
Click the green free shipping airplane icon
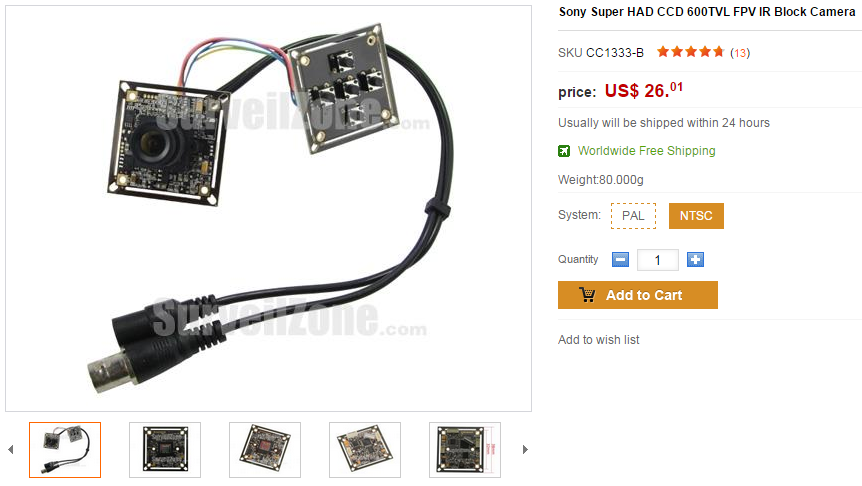[x=564, y=151]
